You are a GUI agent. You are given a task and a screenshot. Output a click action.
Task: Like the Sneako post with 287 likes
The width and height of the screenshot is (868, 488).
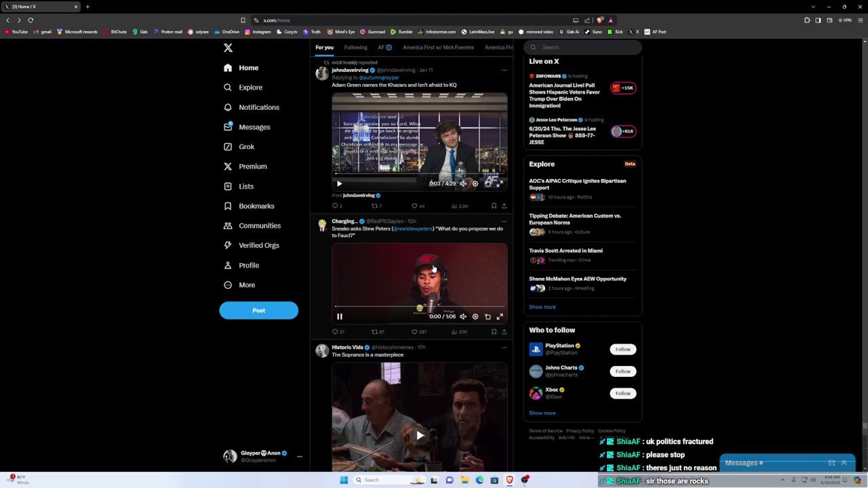pyautogui.click(x=419, y=332)
